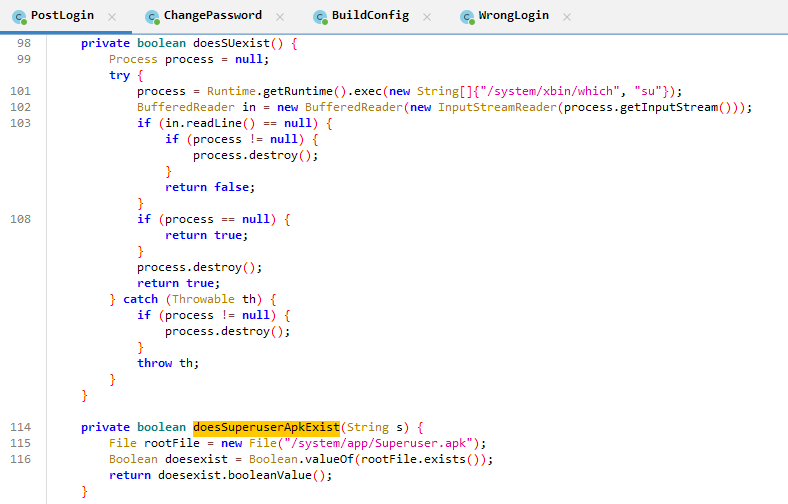788x504 pixels.
Task: Click line number 99 in gutter
Action: point(24,59)
